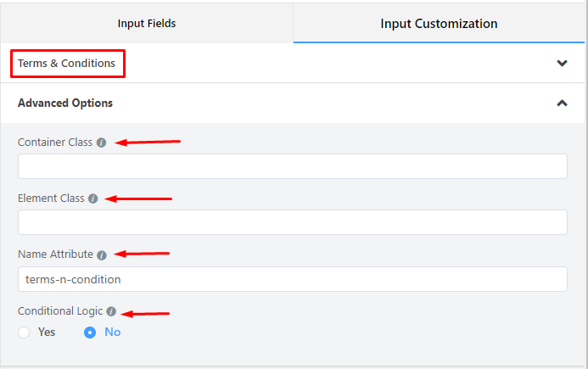Click the Conditional Logic info icon
The height and width of the screenshot is (369, 588).
pyautogui.click(x=111, y=311)
